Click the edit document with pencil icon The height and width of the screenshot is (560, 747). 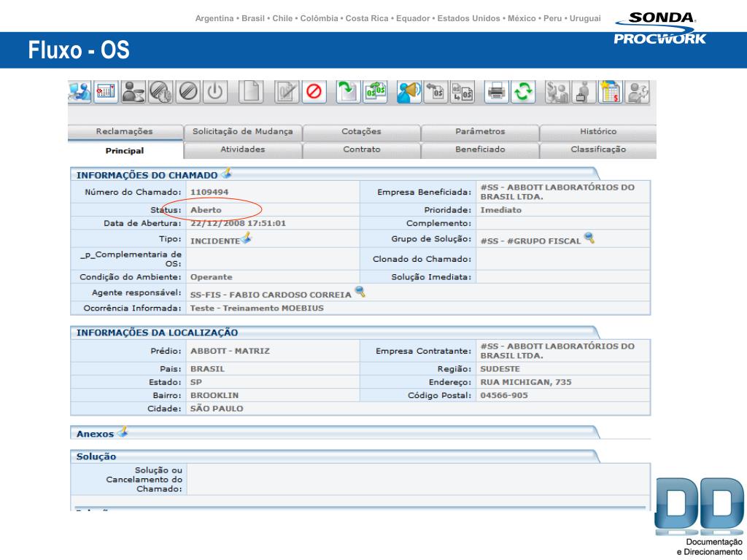point(287,91)
